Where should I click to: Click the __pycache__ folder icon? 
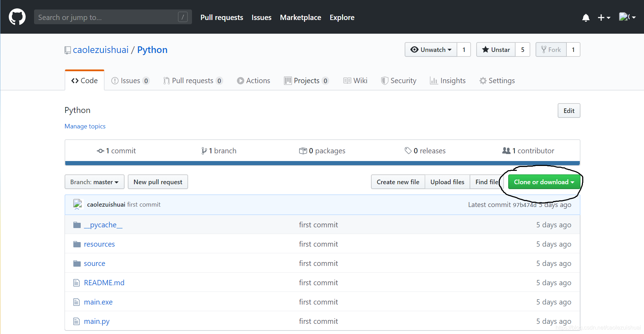coord(77,225)
